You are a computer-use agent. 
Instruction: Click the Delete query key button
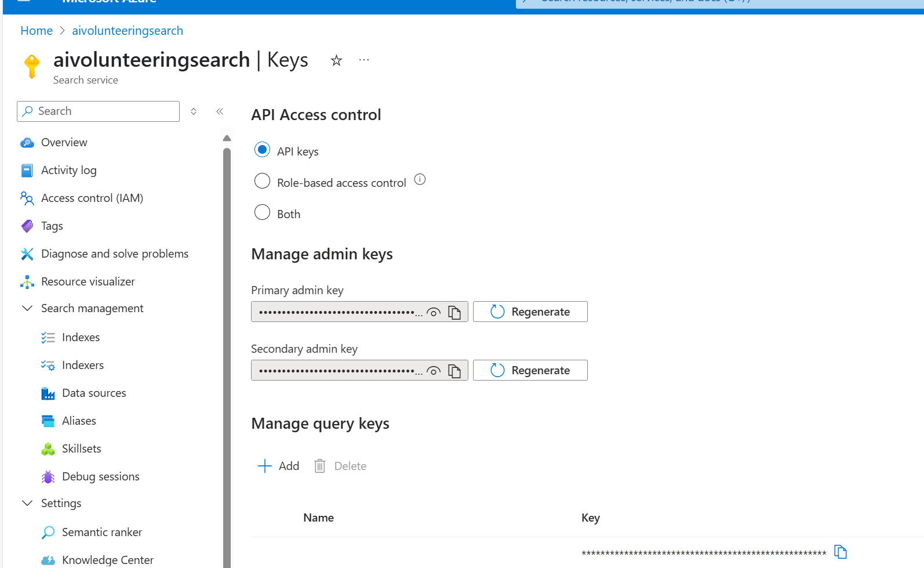[x=340, y=466]
